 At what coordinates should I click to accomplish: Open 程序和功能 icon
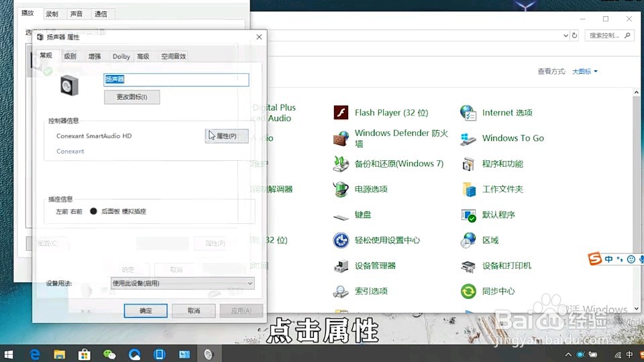pyautogui.click(x=468, y=164)
